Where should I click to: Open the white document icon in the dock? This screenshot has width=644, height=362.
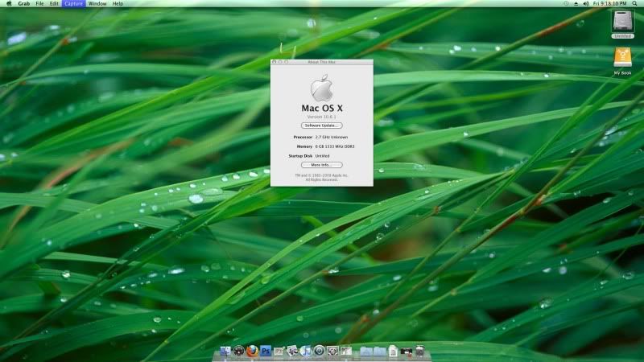tap(393, 351)
